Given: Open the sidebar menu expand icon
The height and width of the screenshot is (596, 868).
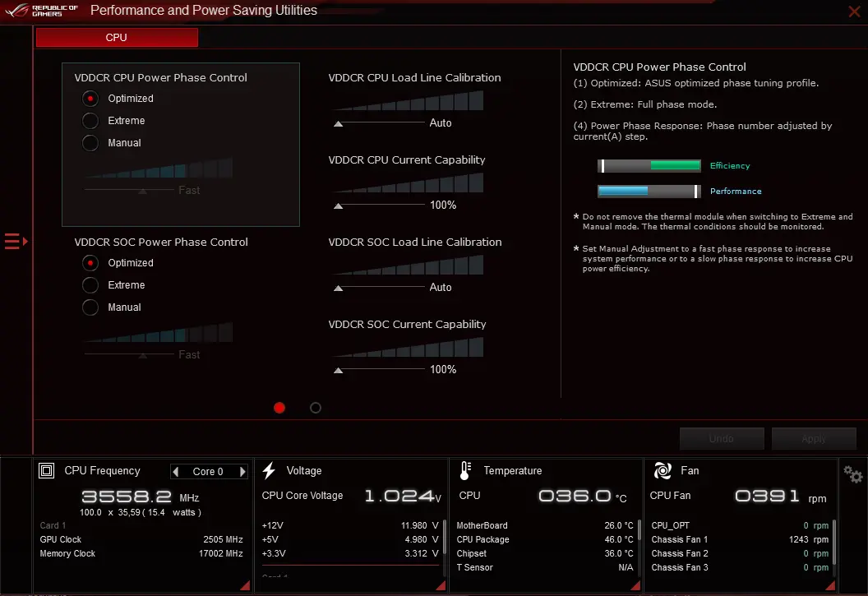Looking at the screenshot, I should pos(16,242).
